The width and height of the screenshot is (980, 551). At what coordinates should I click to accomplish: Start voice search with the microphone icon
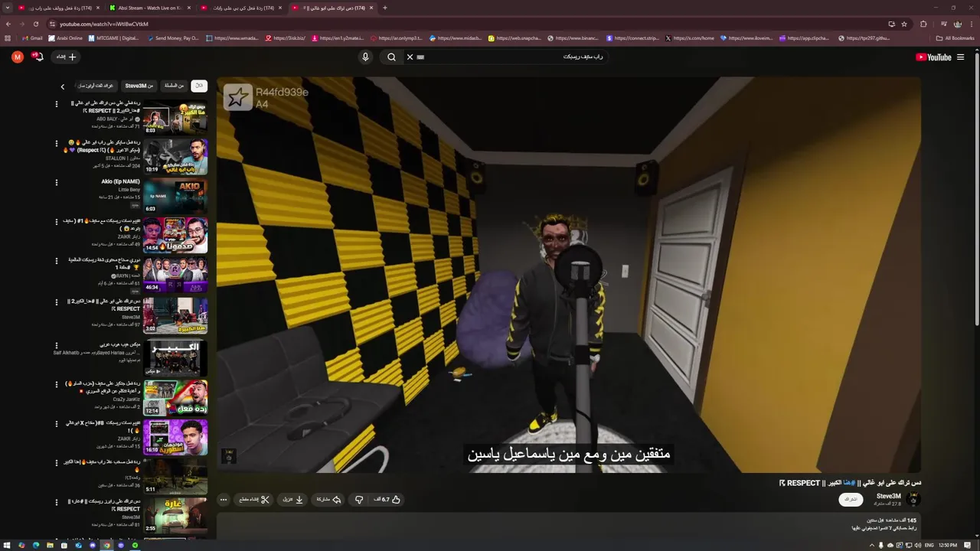click(x=365, y=57)
